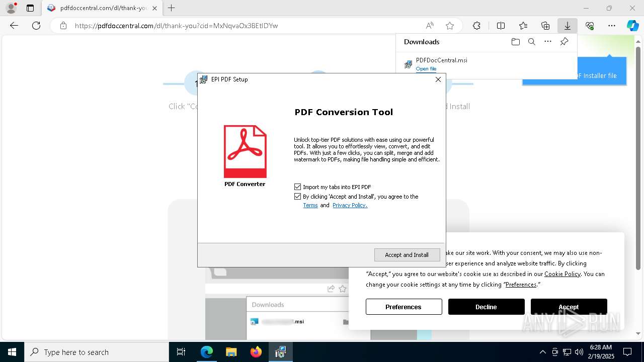644x362 pixels.
Task: Open the Terms link in setup
Action: 310,205
